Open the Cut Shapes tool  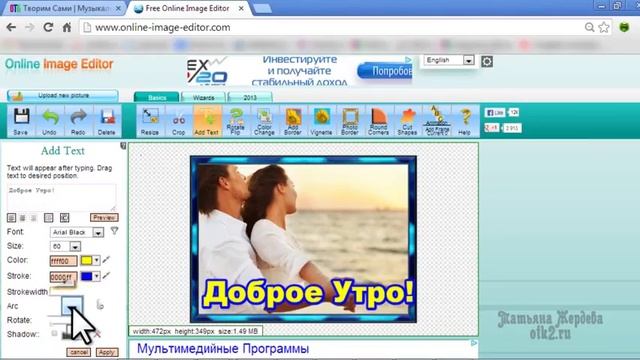pyautogui.click(x=407, y=121)
